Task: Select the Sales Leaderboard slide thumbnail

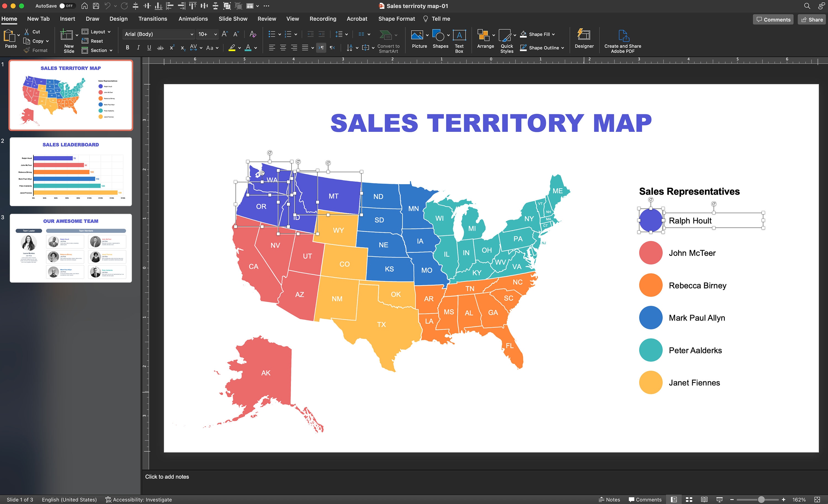Action: (x=71, y=171)
